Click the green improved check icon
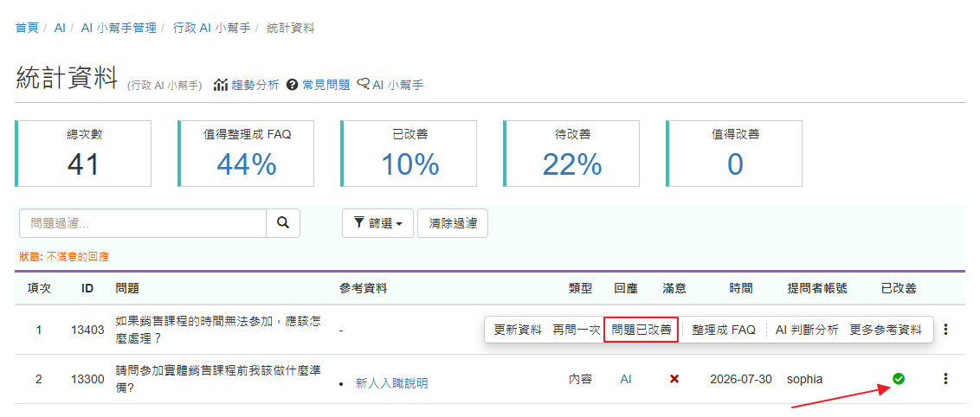The width and height of the screenshot is (980, 417). coord(898,378)
